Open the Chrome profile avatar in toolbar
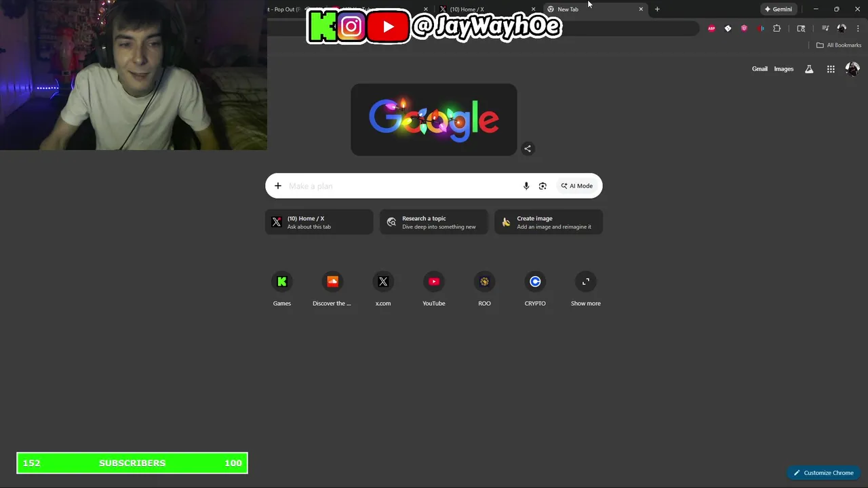Image resolution: width=868 pixels, height=488 pixels. point(842,28)
